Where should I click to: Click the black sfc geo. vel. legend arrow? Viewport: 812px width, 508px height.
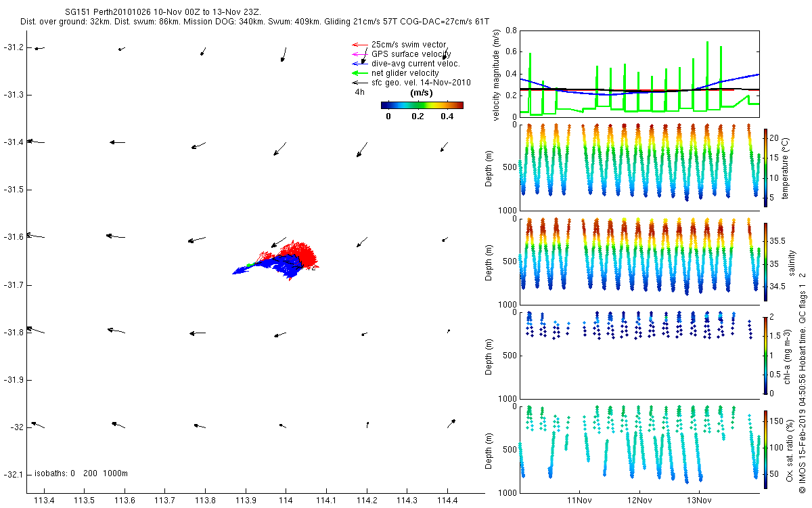pyautogui.click(x=359, y=82)
